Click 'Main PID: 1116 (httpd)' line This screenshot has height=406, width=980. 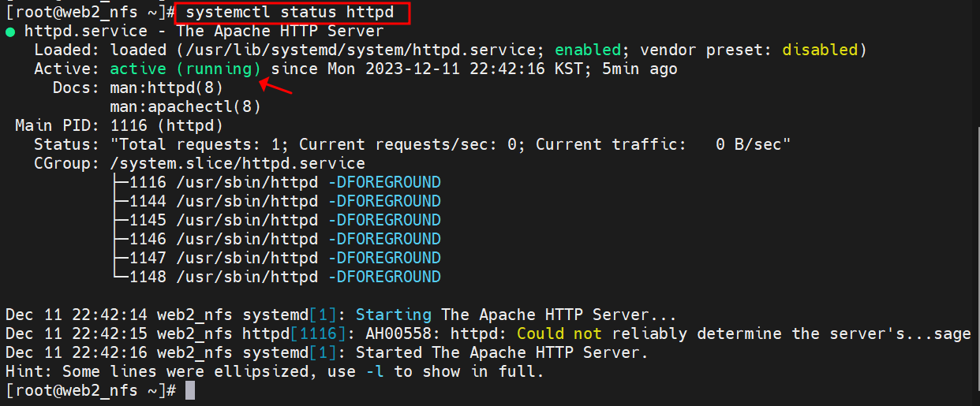point(119,125)
